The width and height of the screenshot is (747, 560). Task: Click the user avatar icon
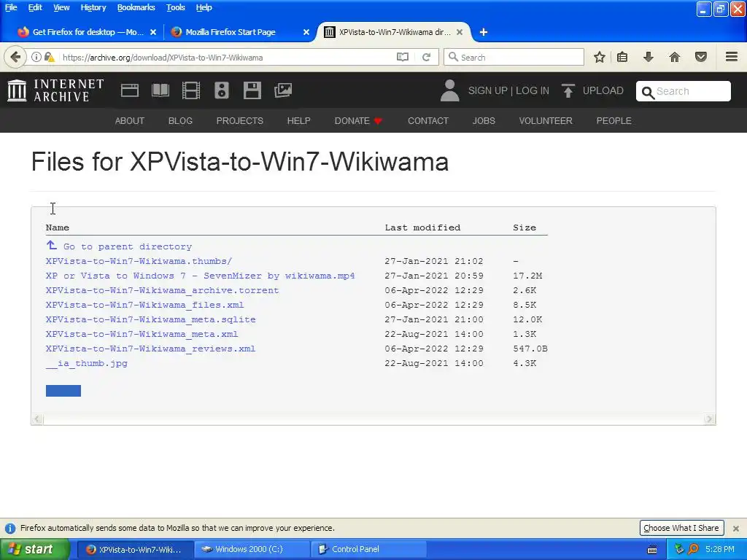click(449, 90)
